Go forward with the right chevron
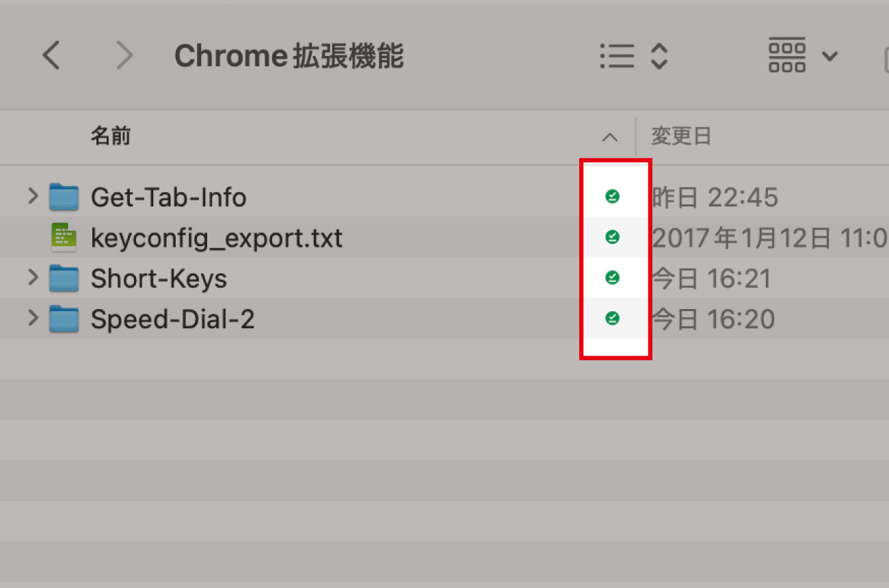The width and height of the screenshot is (889, 588). coord(124,55)
